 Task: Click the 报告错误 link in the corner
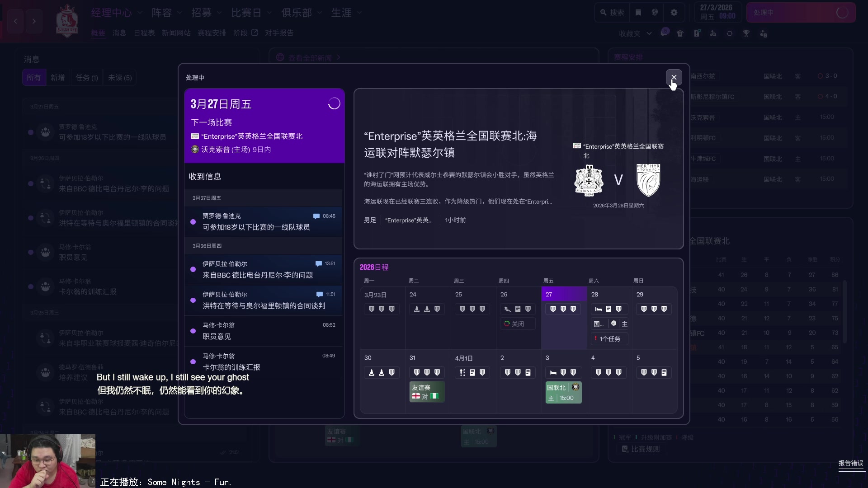pyautogui.click(x=850, y=463)
